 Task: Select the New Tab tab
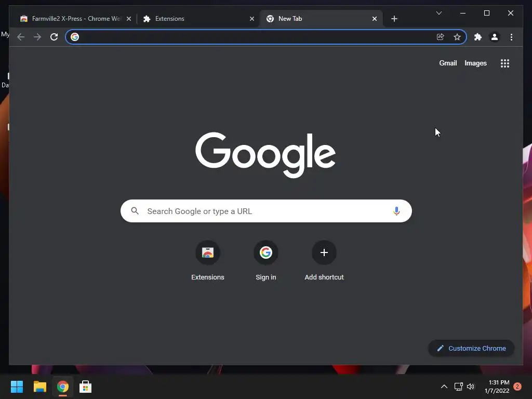tap(321, 19)
